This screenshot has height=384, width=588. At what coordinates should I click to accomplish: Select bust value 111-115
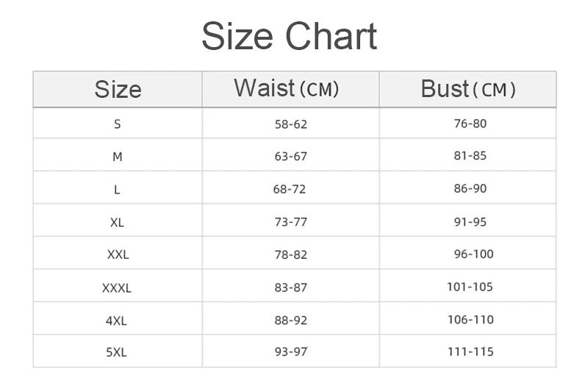[470, 352]
